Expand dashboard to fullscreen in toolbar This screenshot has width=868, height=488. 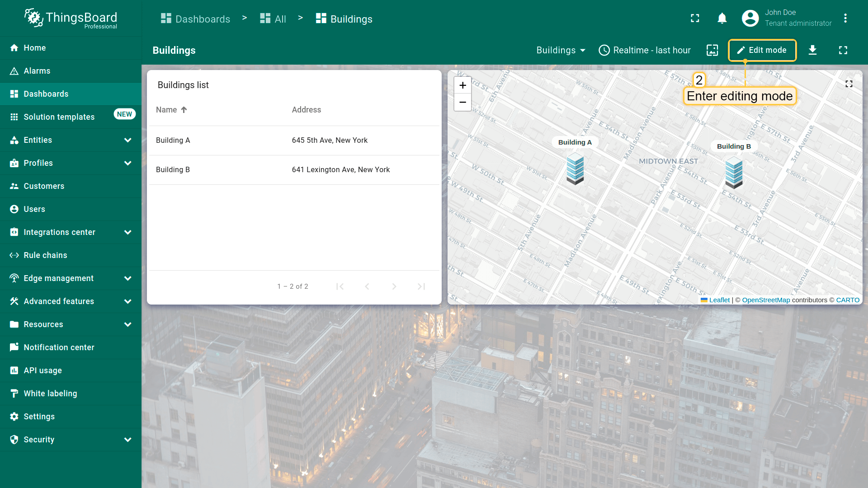pos(843,50)
